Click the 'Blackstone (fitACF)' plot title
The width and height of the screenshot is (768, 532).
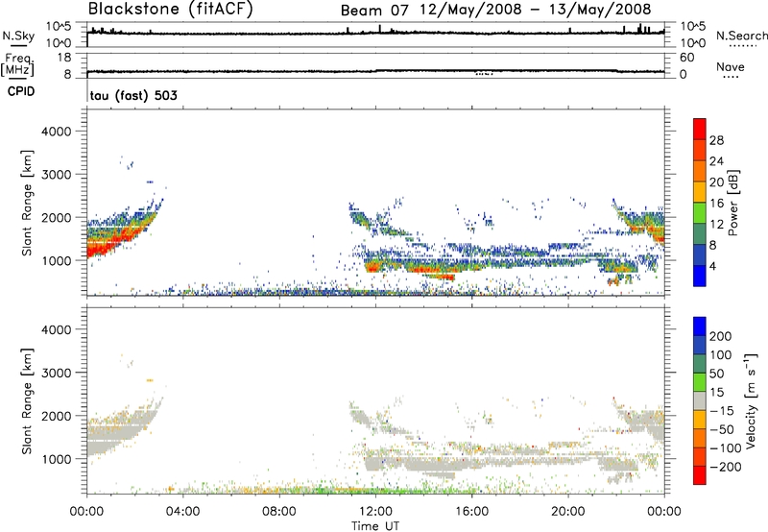(x=171, y=10)
